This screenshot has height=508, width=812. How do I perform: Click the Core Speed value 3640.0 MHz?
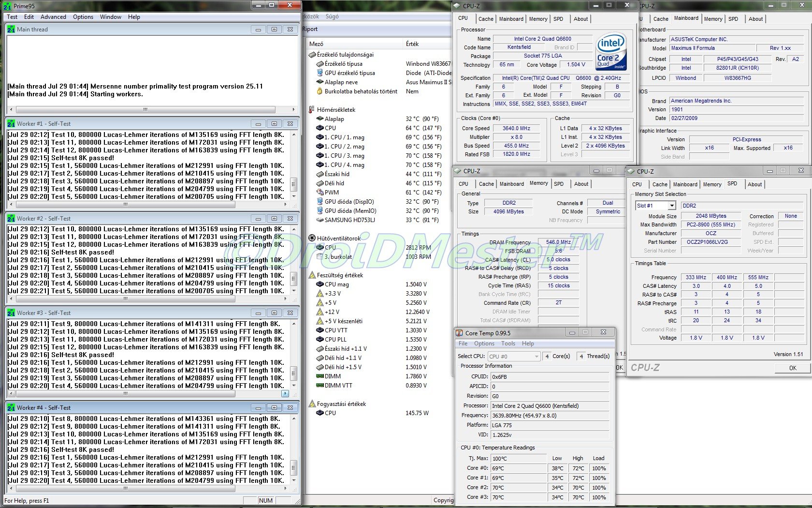(516, 129)
